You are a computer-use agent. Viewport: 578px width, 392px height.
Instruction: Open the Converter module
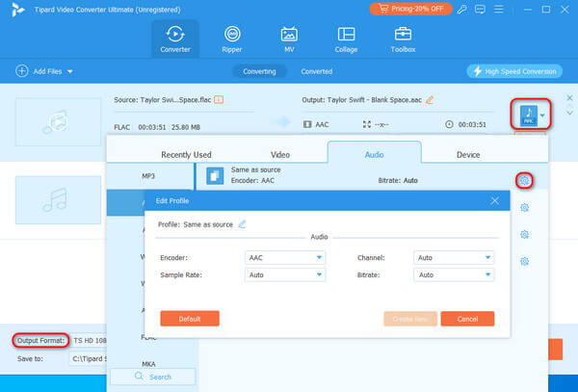coord(175,39)
